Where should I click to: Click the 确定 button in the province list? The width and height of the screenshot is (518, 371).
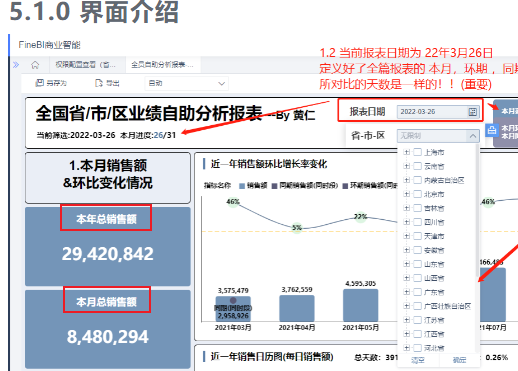click(459, 360)
